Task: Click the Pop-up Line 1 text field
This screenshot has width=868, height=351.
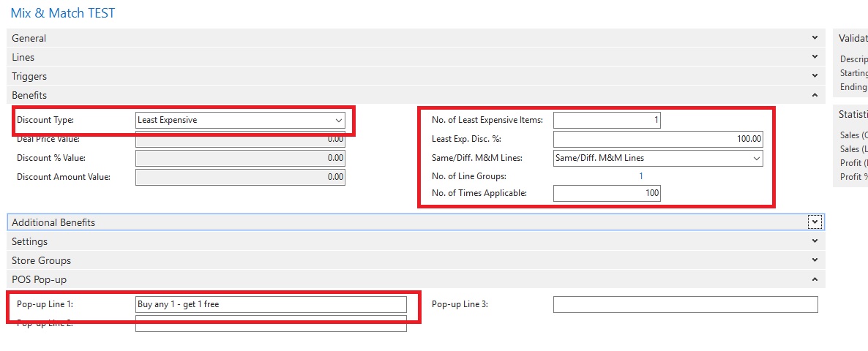Action: tap(271, 304)
